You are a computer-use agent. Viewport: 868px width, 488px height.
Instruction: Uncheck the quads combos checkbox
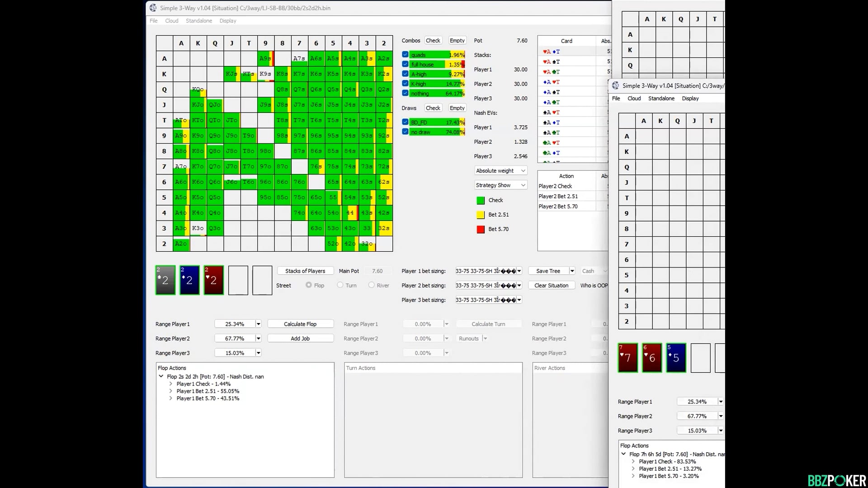pyautogui.click(x=405, y=54)
